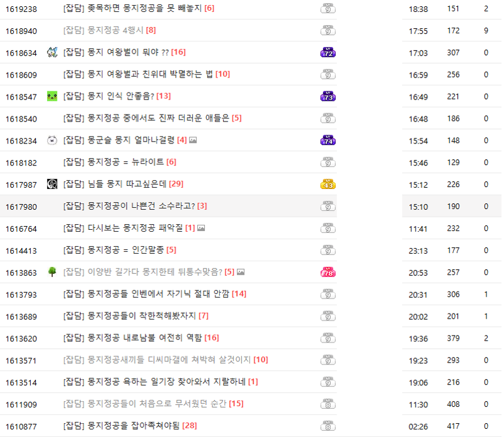Click author avatar on post 1618634
This screenshot has width=504, height=437.
pos(52,52)
